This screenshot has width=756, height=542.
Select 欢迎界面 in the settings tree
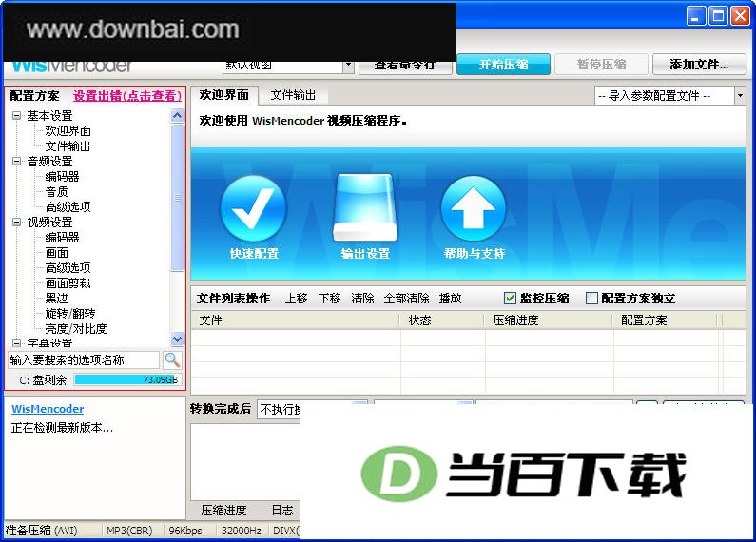click(68, 131)
